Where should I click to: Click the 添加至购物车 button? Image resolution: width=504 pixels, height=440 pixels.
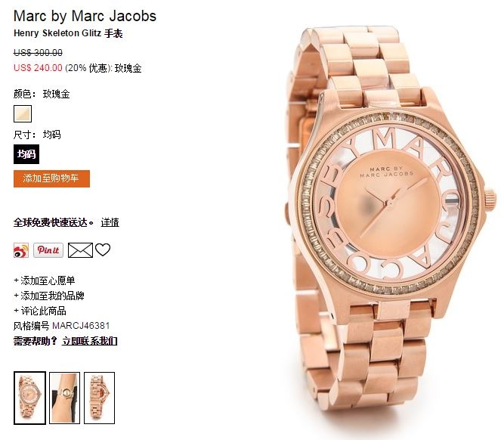[51, 178]
